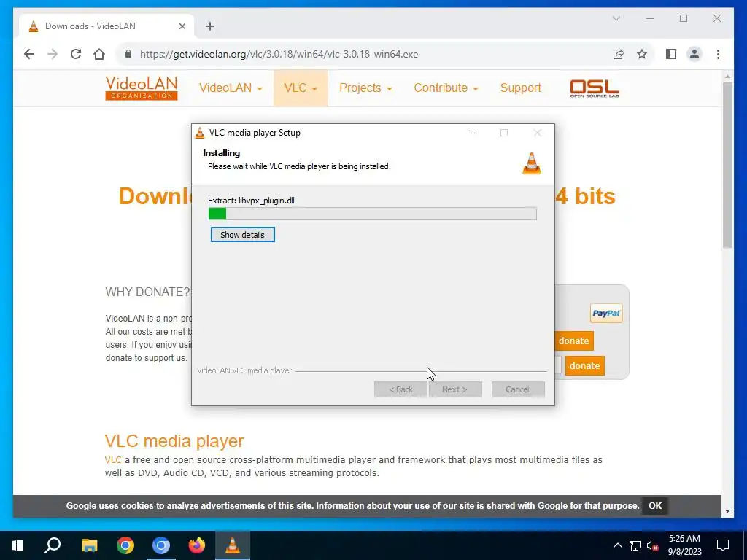The width and height of the screenshot is (747, 560).
Task: Open the Chrome home page icon
Action: (x=99, y=54)
